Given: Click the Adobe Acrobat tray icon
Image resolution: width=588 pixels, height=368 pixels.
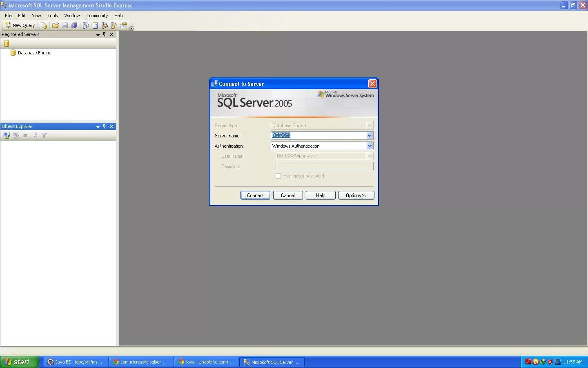Looking at the screenshot, I should (x=528, y=362).
